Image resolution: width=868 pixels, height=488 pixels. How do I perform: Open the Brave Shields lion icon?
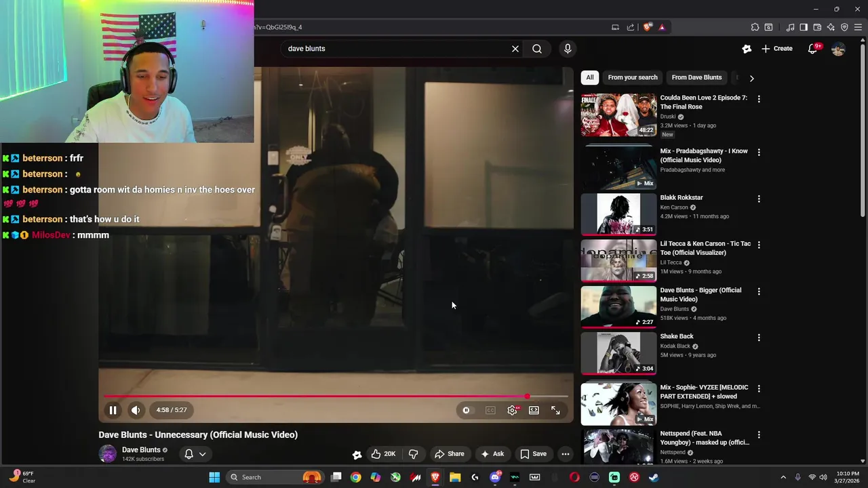pyautogui.click(x=648, y=27)
